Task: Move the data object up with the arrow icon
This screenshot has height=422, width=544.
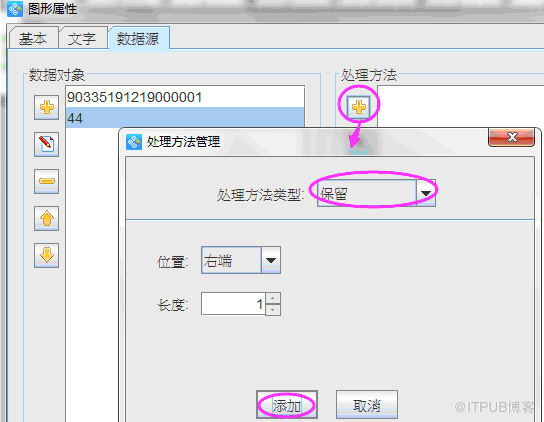Action: pyautogui.click(x=46, y=218)
